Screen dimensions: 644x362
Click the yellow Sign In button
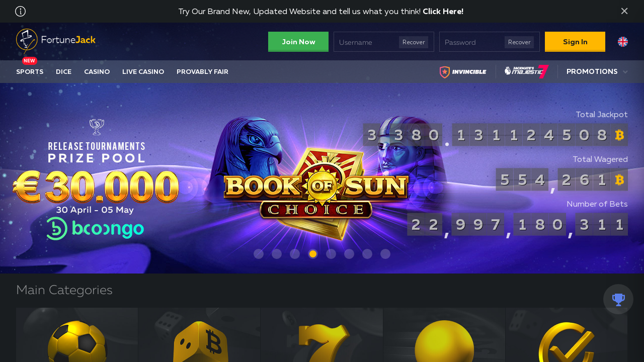tap(575, 42)
